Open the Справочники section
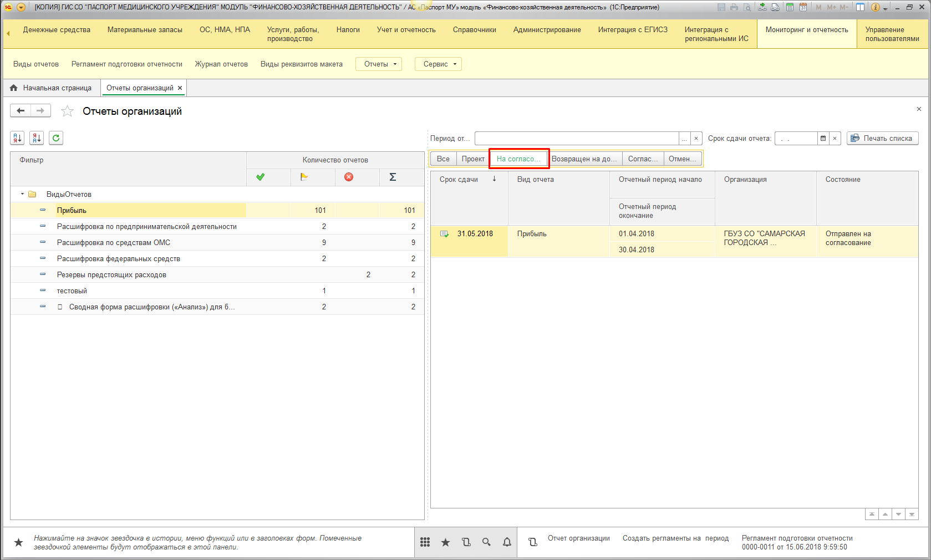The image size is (931, 560). [474, 30]
